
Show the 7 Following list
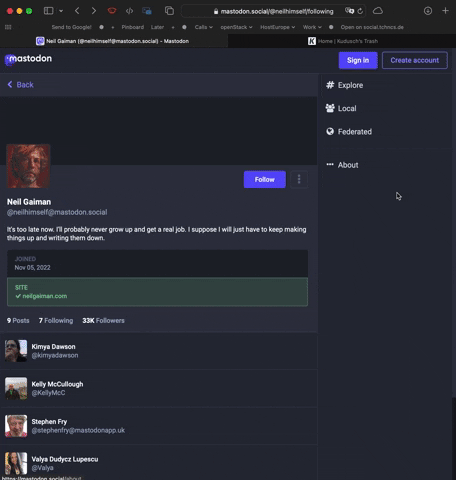point(56,321)
